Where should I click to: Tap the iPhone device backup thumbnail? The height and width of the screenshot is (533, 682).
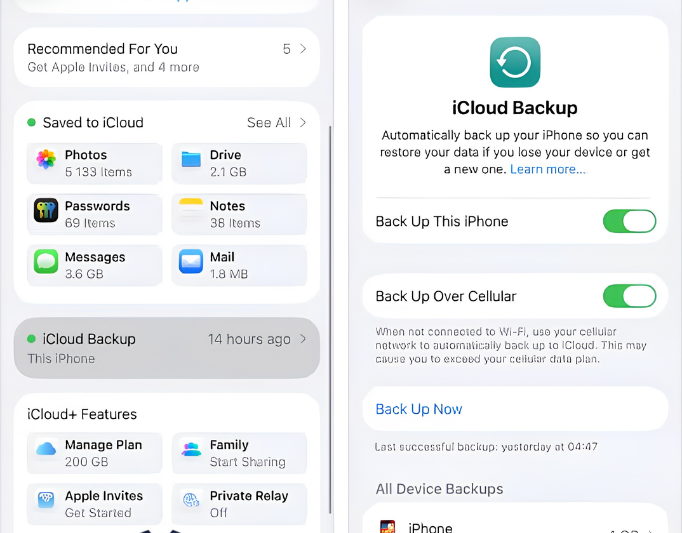pyautogui.click(x=387, y=526)
